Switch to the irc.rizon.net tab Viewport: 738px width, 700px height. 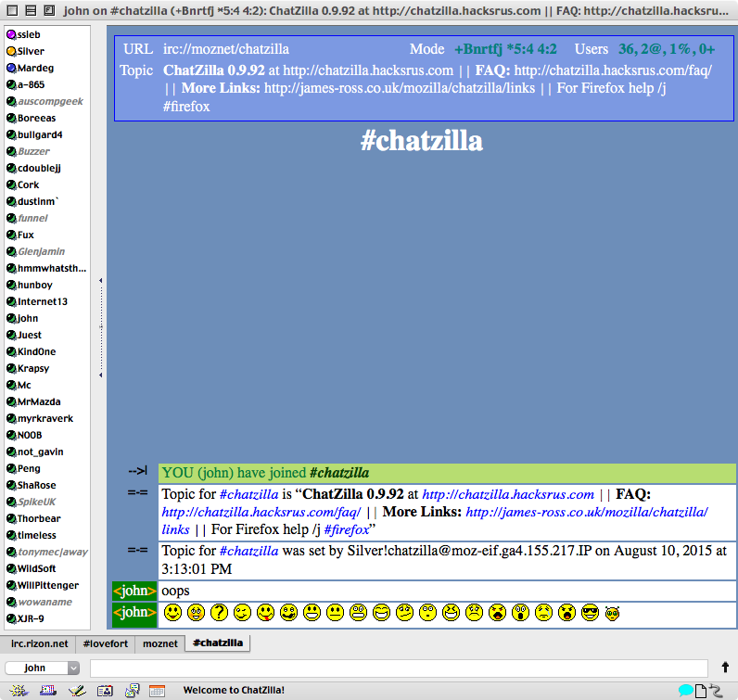40,643
